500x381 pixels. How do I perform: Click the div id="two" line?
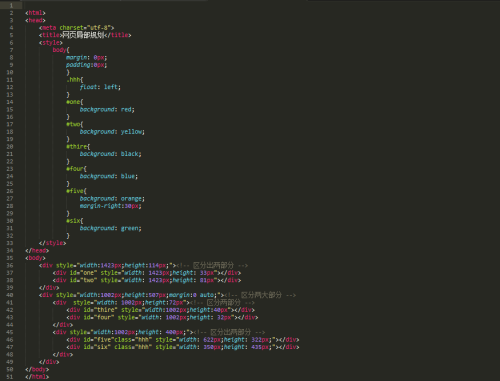click(x=147, y=280)
